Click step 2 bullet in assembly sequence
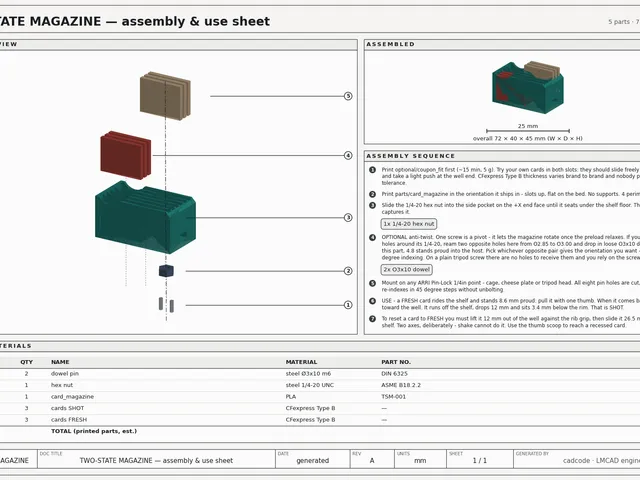Viewport: 640px width, 480px height. point(372,194)
